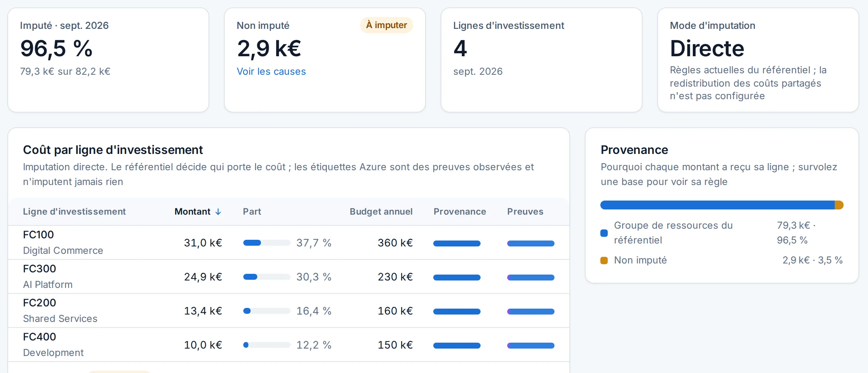Click the orange 'Non imputé' segment of the stacked bar
The height and width of the screenshot is (373, 868).
point(839,205)
